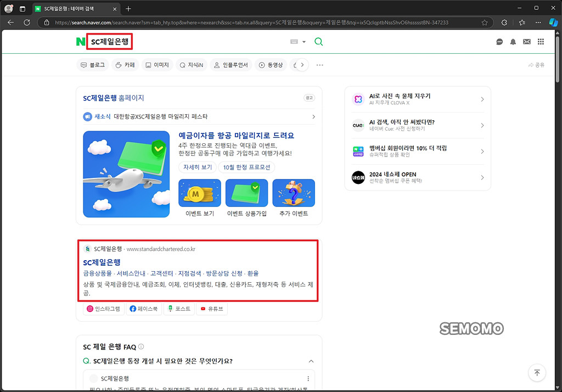This screenshot has height=392, width=562.
Task: Open the browser favorites list icon
Action: click(522, 23)
